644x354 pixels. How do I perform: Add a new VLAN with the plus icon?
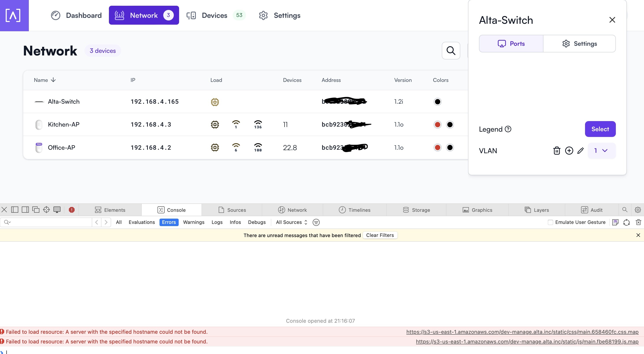pyautogui.click(x=569, y=150)
